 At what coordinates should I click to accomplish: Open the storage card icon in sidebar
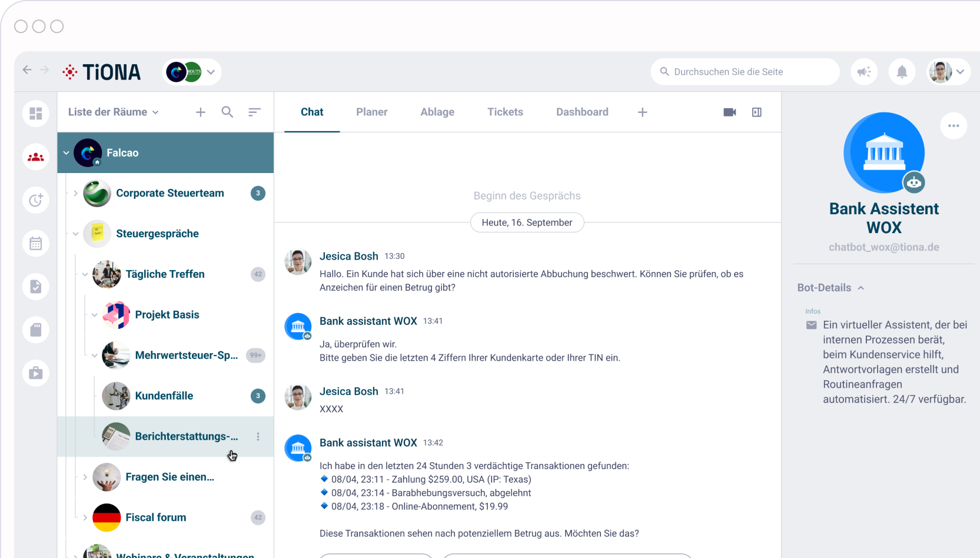[x=36, y=330]
